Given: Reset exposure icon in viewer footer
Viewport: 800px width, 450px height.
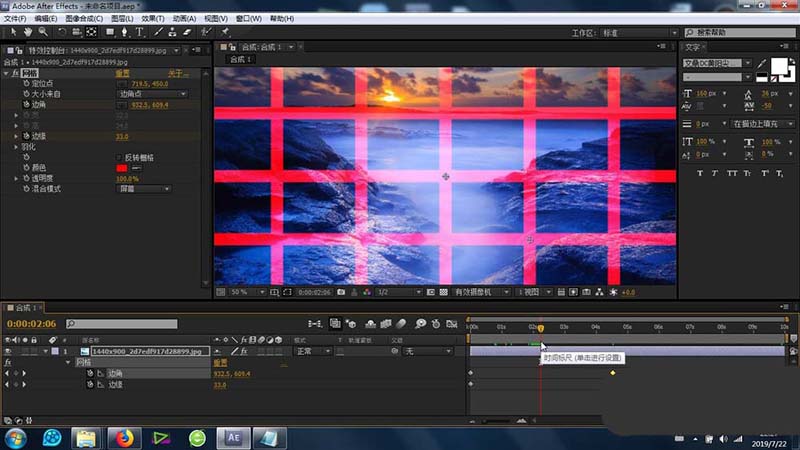Looking at the screenshot, I should 613,292.
